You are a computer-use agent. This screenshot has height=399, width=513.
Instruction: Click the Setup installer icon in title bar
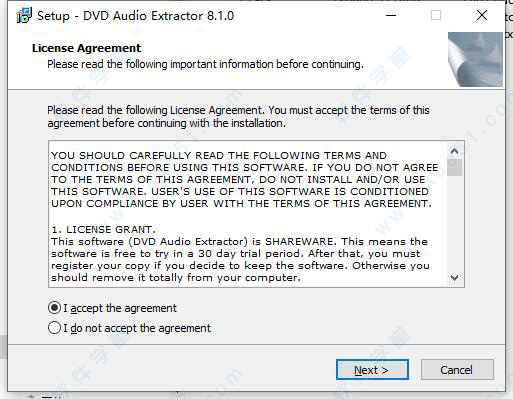coord(24,15)
